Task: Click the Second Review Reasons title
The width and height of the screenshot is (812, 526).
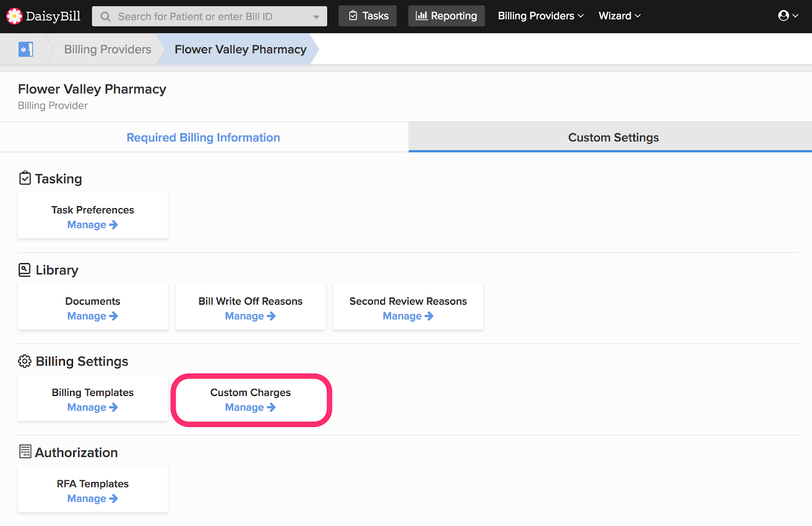Action: pos(408,301)
